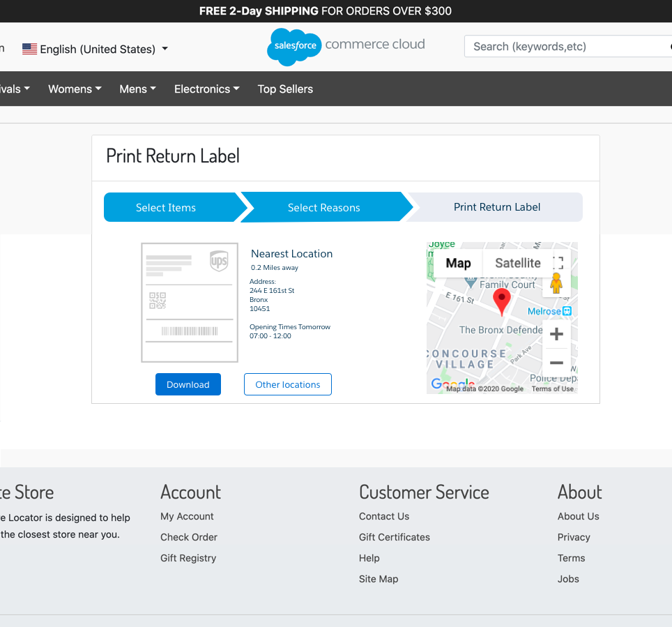Screen dimensions: 672x627
Task: Open the Terms link in footer
Action: point(572,558)
